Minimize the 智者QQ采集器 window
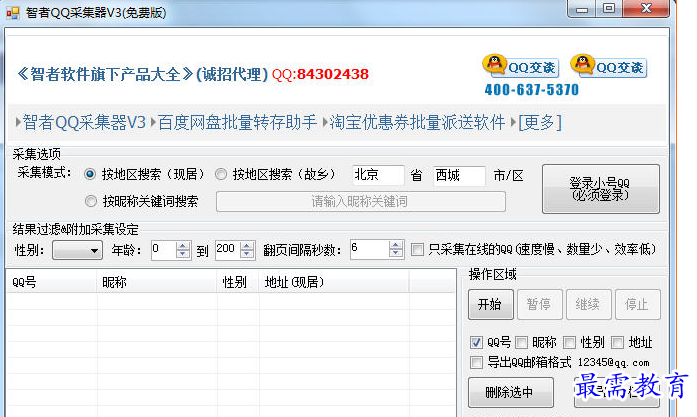697x417 pixels. (581, 9)
